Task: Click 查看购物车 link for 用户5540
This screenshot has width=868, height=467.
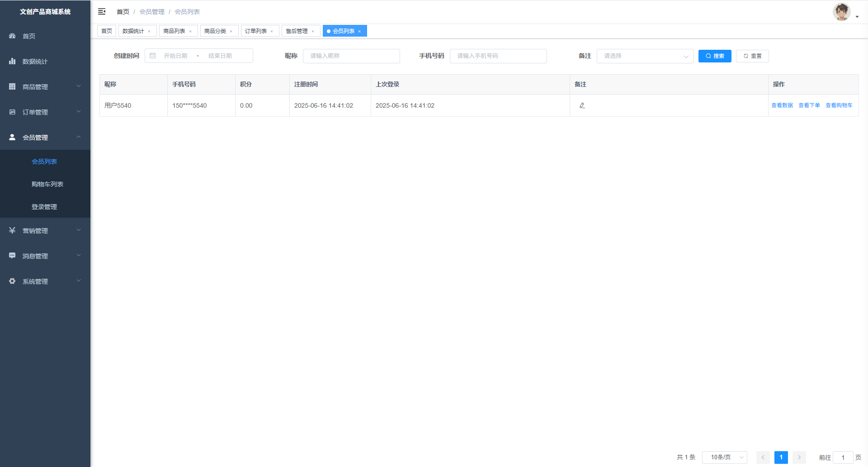Action: [839, 105]
